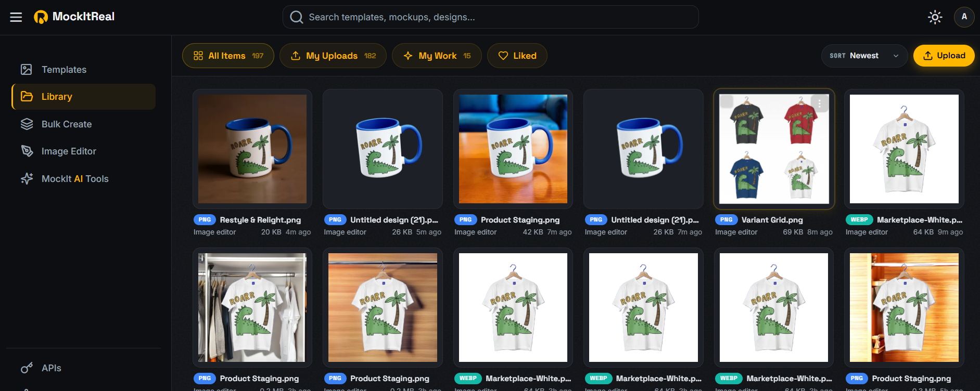Click the 42 KB size label
Screen dimensions: 980x391
(x=533, y=232)
